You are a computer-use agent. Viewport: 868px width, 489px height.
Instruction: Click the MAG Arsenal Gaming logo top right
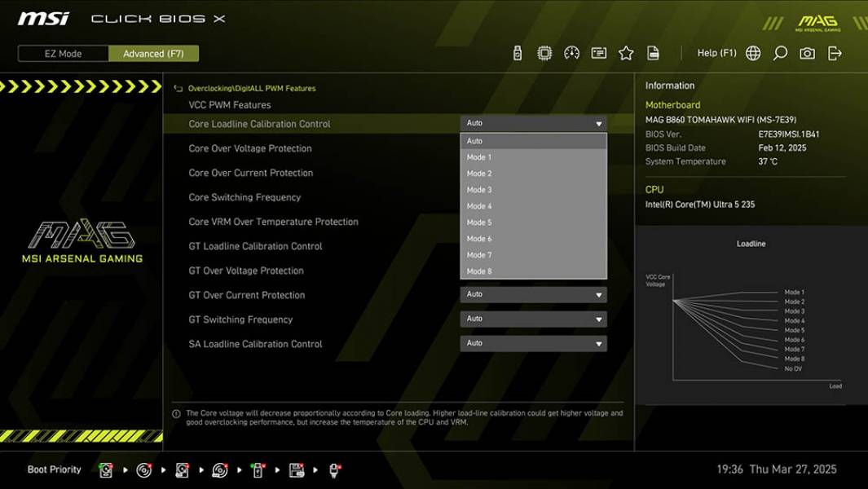tap(817, 23)
